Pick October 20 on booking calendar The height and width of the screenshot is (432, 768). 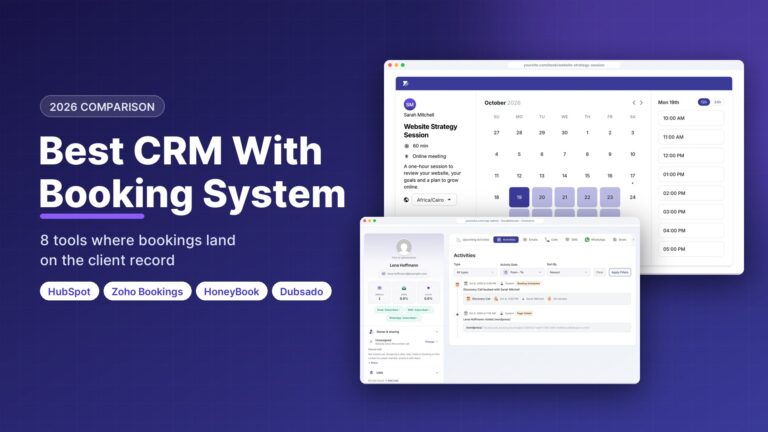click(x=542, y=197)
